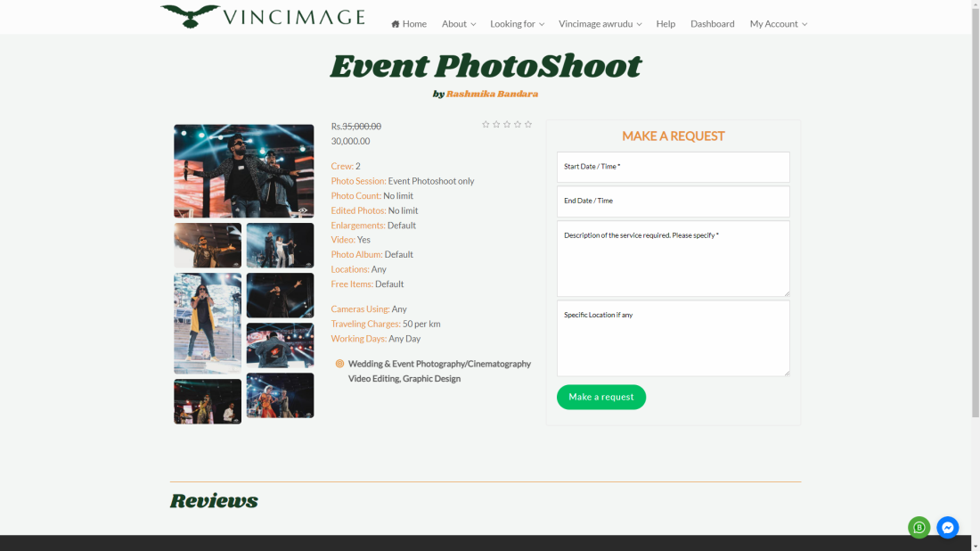Image resolution: width=980 pixels, height=551 pixels.
Task: Click the Enlargements Default line
Action: pyautogui.click(x=373, y=226)
